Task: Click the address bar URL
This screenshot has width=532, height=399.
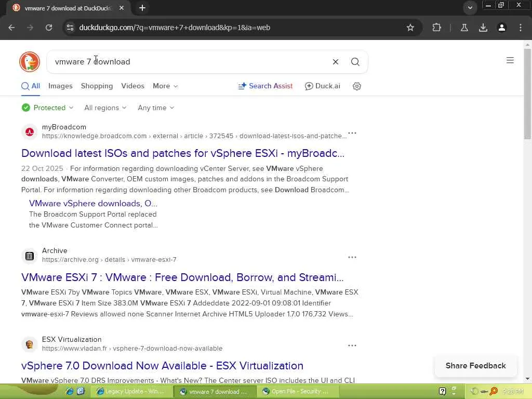Action: pyautogui.click(x=175, y=28)
